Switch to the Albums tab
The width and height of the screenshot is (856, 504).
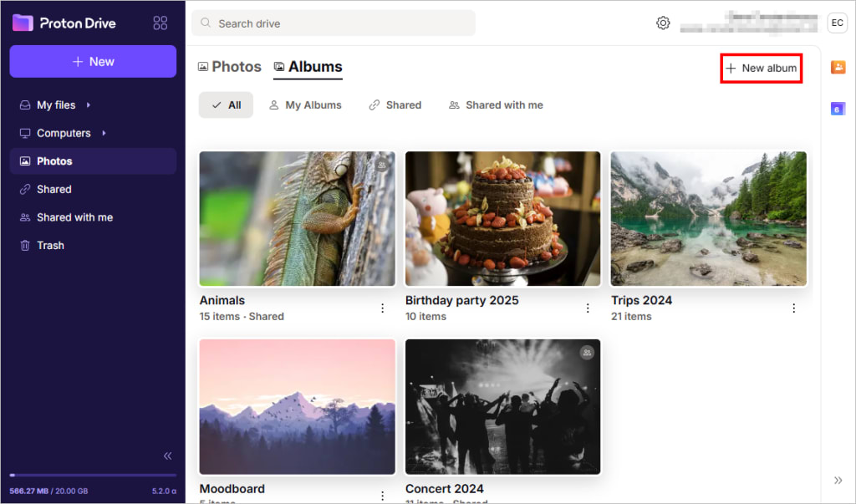(x=308, y=67)
